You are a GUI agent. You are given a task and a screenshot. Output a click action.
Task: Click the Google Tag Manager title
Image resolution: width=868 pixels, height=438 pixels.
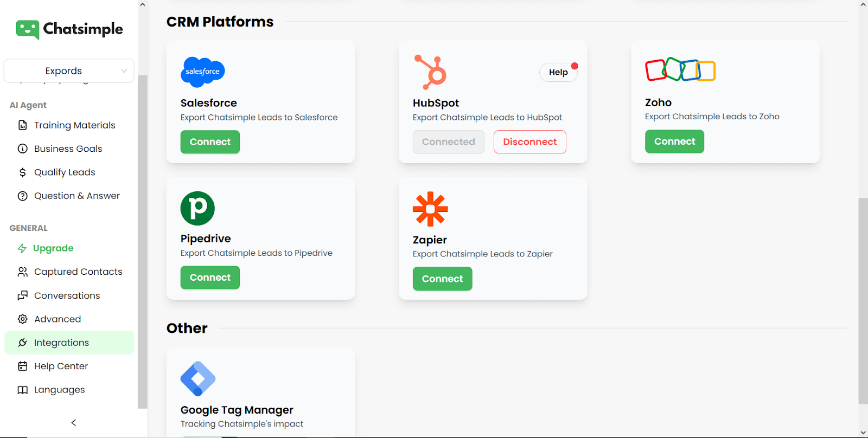(237, 410)
